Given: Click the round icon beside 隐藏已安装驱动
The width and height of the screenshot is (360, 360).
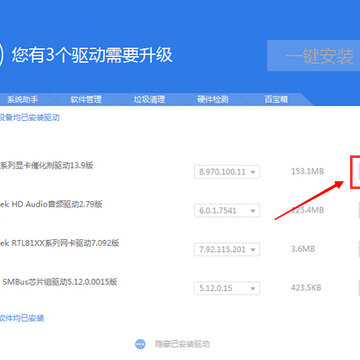Looking at the screenshot, I should pos(140,344).
